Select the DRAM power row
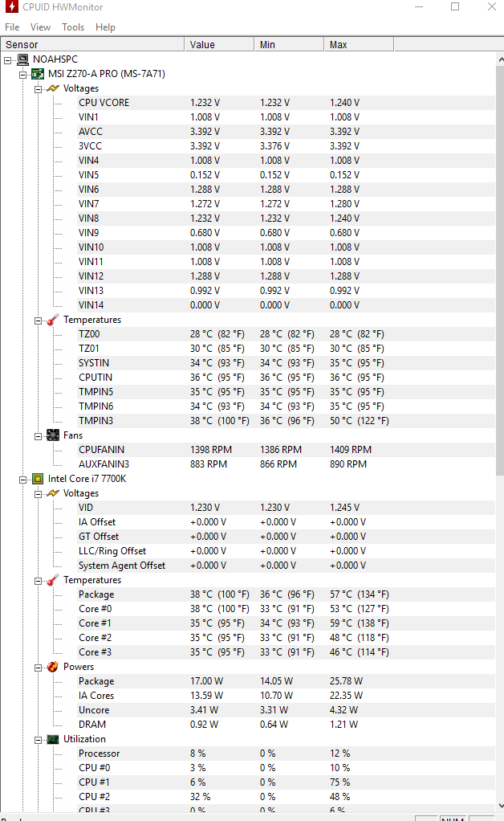504x821 pixels. 286,724
